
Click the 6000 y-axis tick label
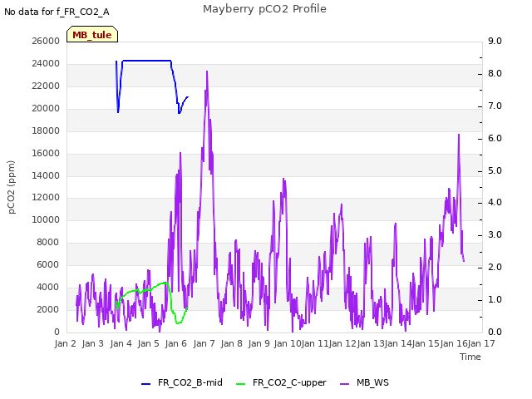(48, 264)
